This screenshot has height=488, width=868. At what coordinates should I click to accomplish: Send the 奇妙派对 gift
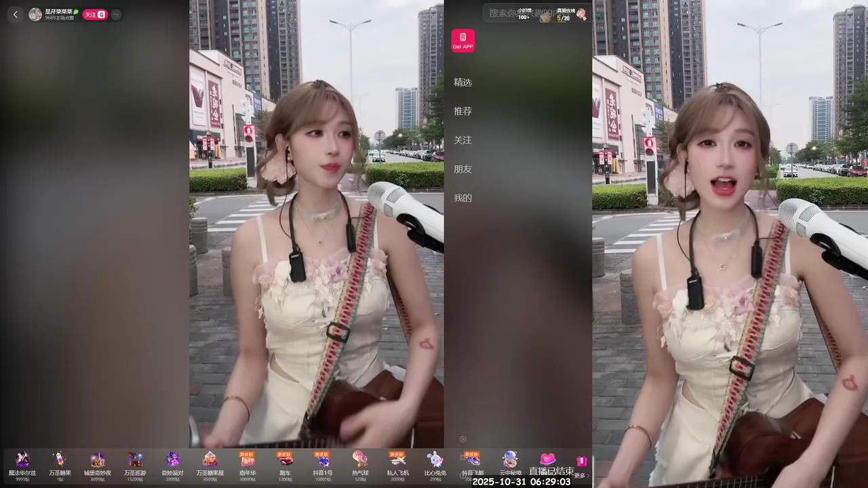point(172,466)
